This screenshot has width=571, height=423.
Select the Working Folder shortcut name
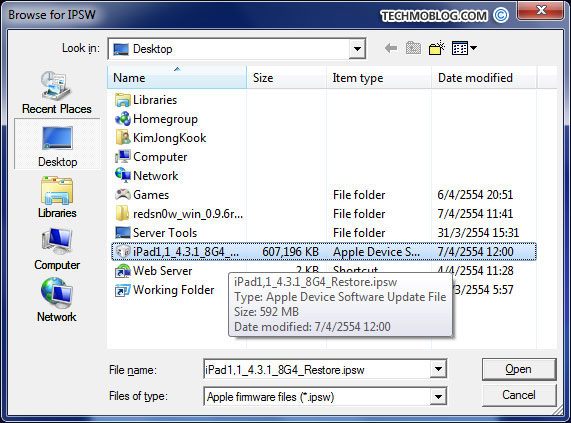point(173,290)
